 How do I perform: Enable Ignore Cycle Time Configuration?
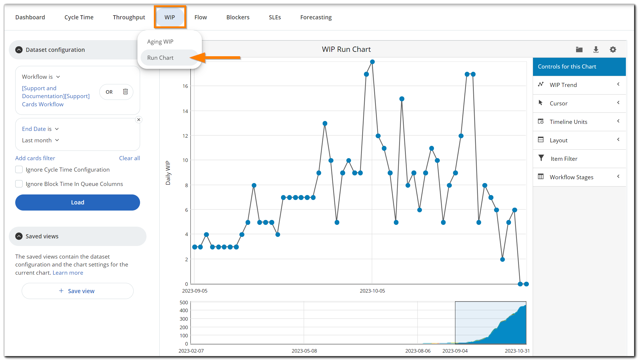(19, 169)
